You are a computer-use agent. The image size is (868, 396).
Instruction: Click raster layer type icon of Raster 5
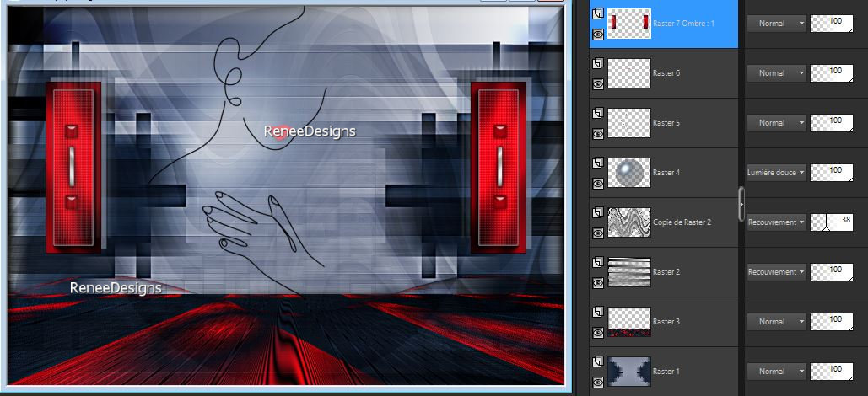(597, 114)
